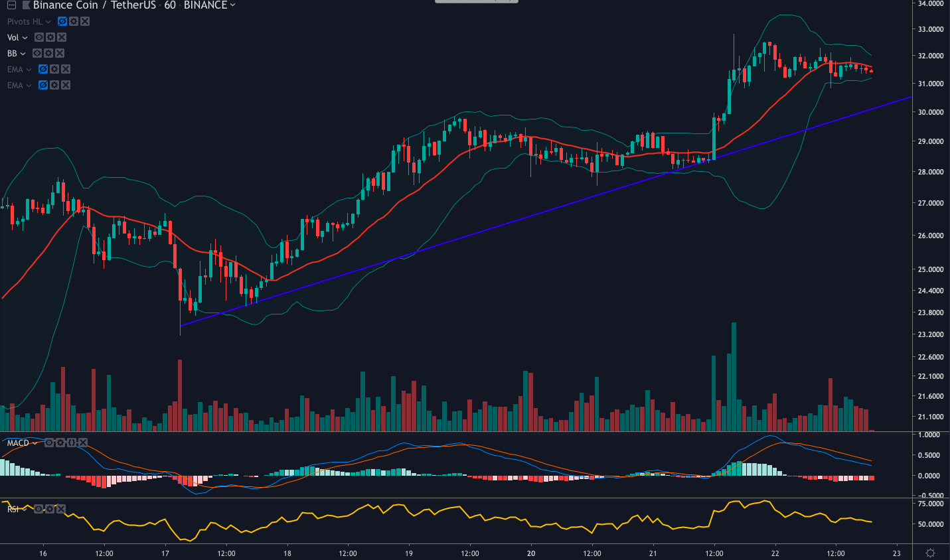The width and height of the screenshot is (950, 560).
Task: Toggle visibility of the Pivots HL indicator
Action: point(62,21)
